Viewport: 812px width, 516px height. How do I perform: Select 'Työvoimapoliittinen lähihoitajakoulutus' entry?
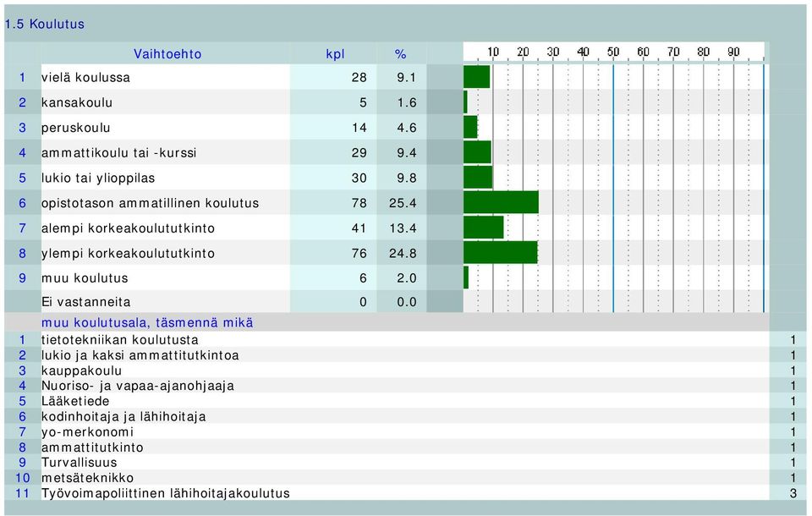coord(165,493)
